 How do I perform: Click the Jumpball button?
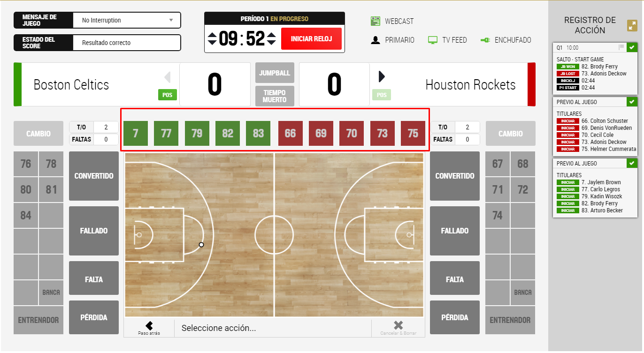(x=275, y=73)
